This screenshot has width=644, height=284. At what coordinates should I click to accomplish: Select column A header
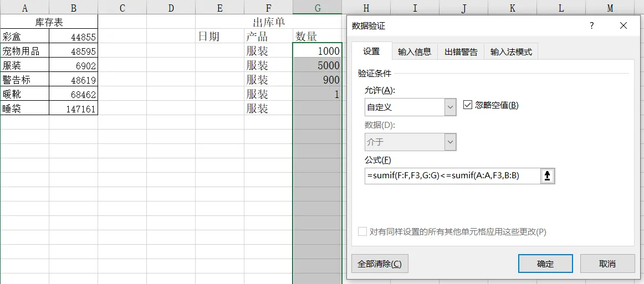[24, 7]
